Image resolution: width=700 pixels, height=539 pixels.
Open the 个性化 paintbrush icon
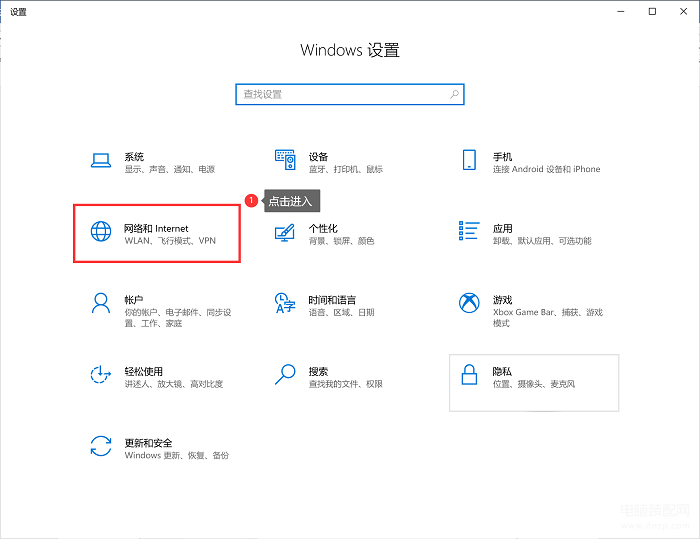pyautogui.click(x=285, y=232)
